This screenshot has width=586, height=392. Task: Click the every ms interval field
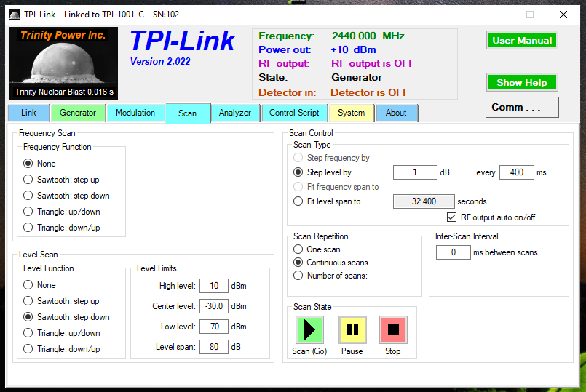[x=517, y=172]
